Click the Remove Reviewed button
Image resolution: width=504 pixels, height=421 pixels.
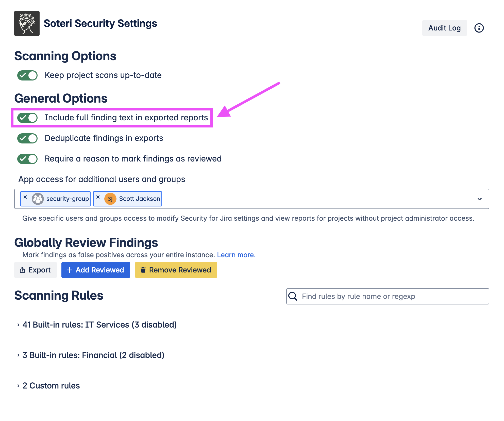[176, 270]
